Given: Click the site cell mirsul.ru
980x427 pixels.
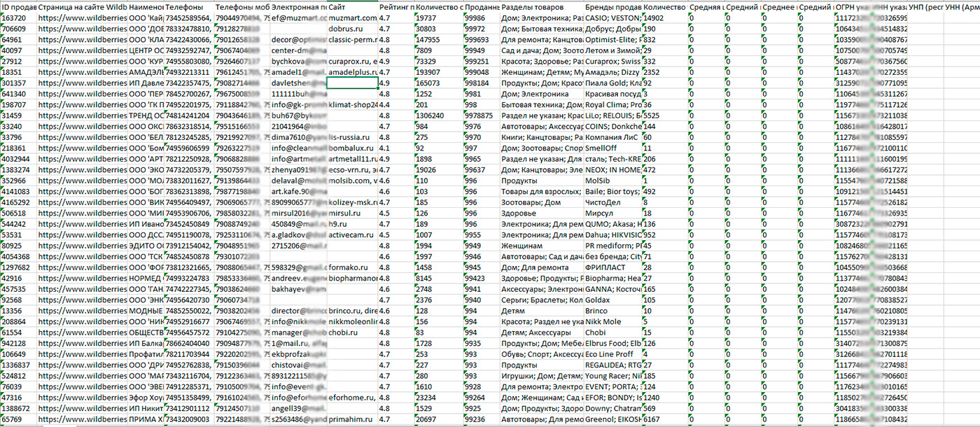Looking at the screenshot, I should point(352,213).
